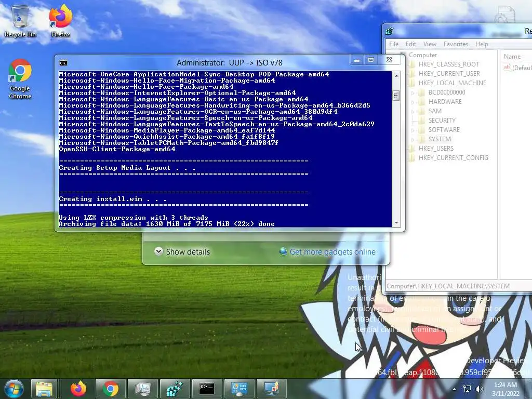This screenshot has width=532, height=399.
Task: Click the folder icon next to SOFTWARE
Action: [421, 129]
